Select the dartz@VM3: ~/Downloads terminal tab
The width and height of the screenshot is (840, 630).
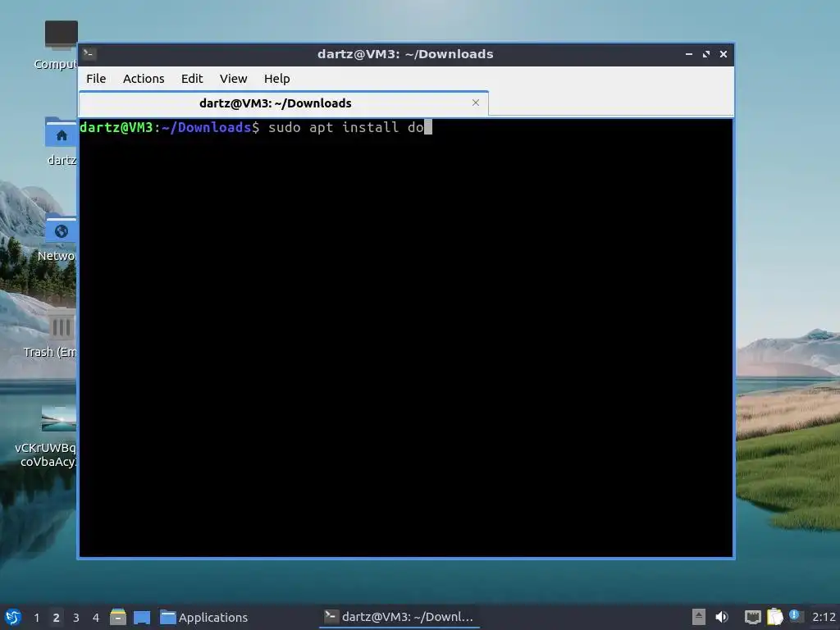click(x=283, y=103)
